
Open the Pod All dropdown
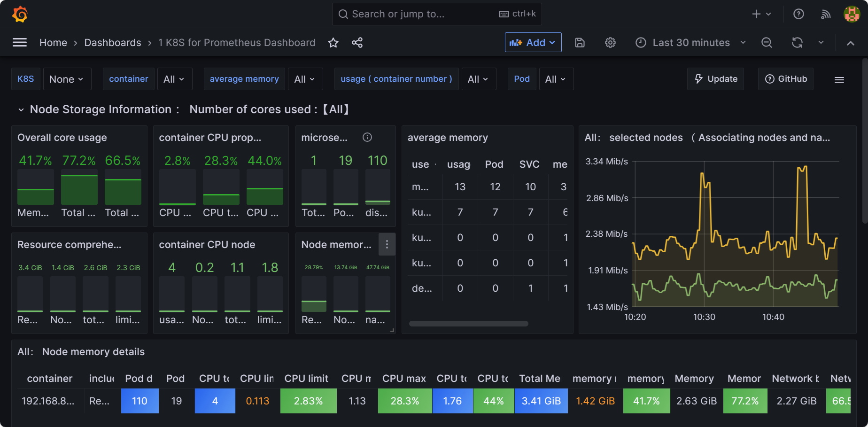pyautogui.click(x=556, y=79)
